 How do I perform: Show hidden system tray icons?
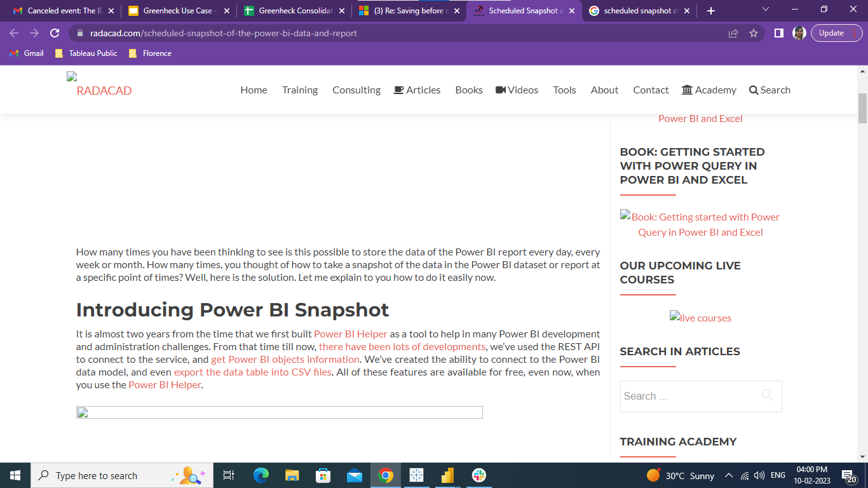click(x=728, y=475)
